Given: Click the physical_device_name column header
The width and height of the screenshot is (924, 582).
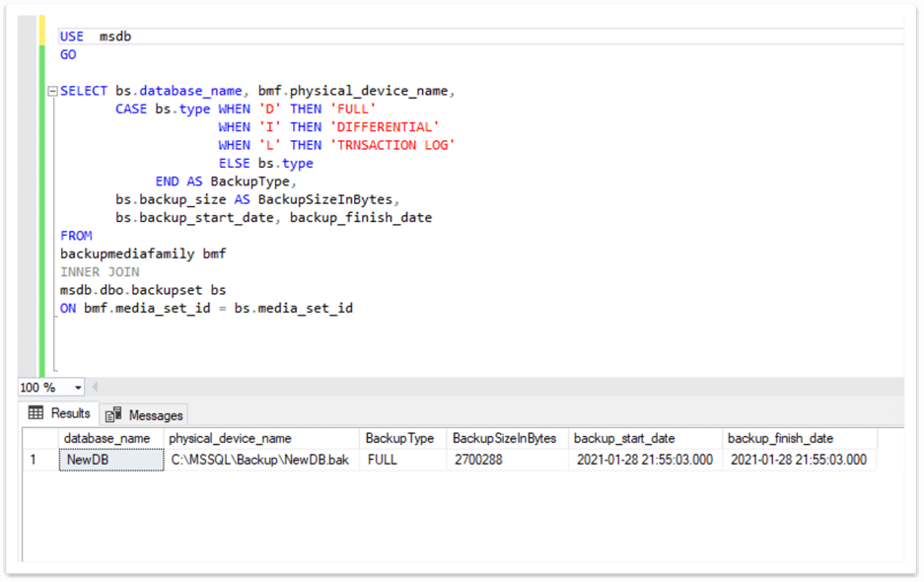Looking at the screenshot, I should point(230,438).
